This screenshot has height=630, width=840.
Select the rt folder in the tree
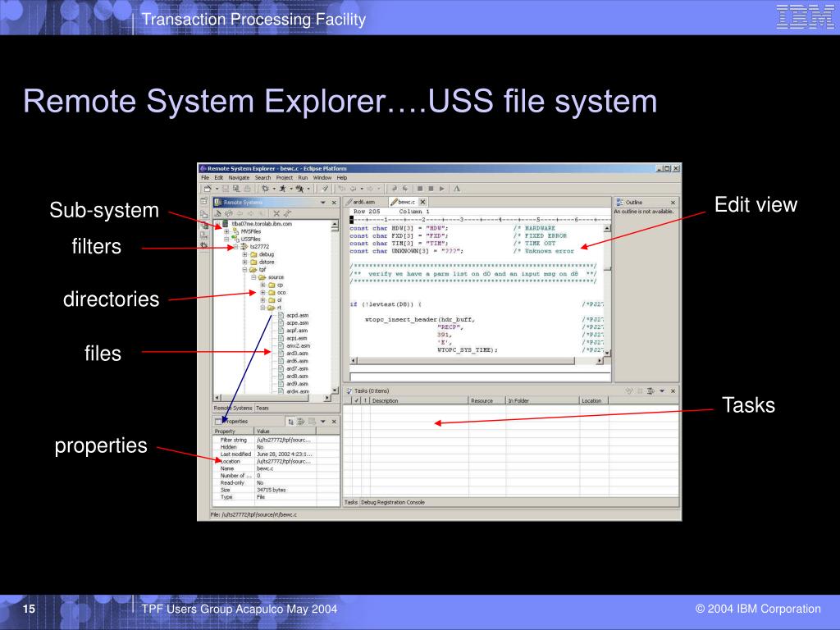(279, 308)
